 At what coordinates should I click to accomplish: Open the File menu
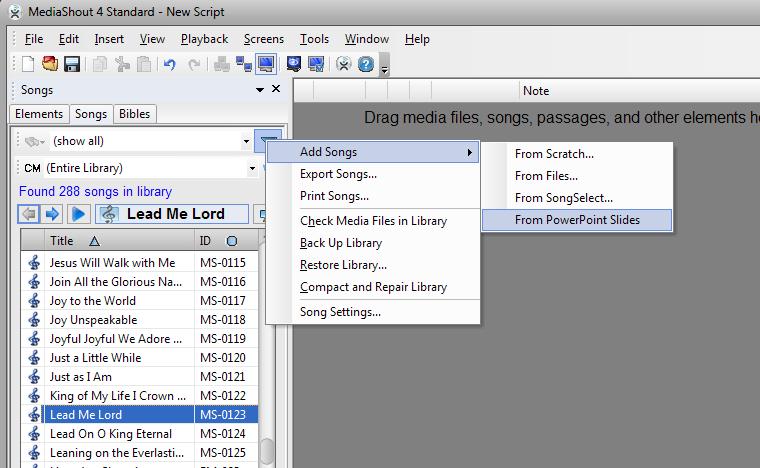[x=34, y=39]
